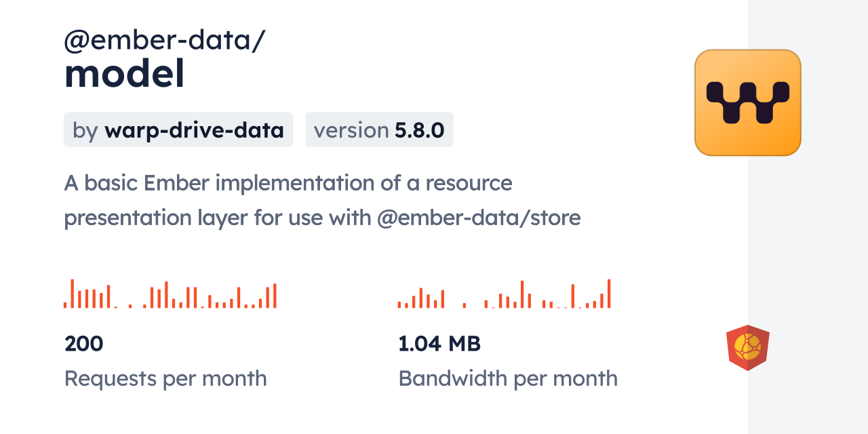Viewport: 868px width, 434px height.
Task: Open the "by warp-drive-data" author badge
Action: [x=178, y=130]
